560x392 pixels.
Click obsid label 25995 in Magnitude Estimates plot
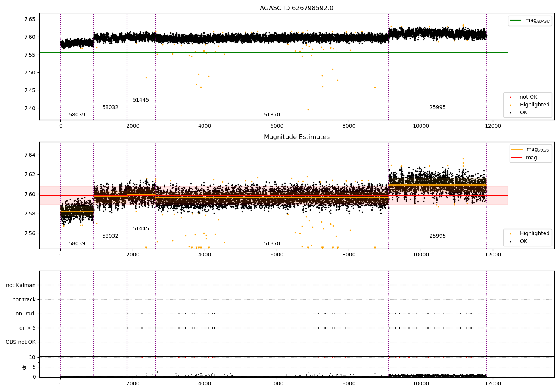click(x=438, y=236)
